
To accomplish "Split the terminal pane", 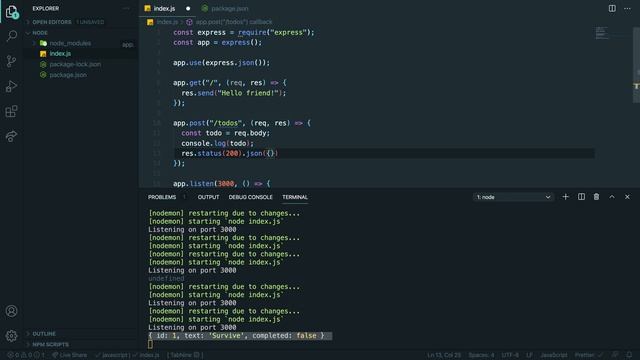I will tap(581, 197).
